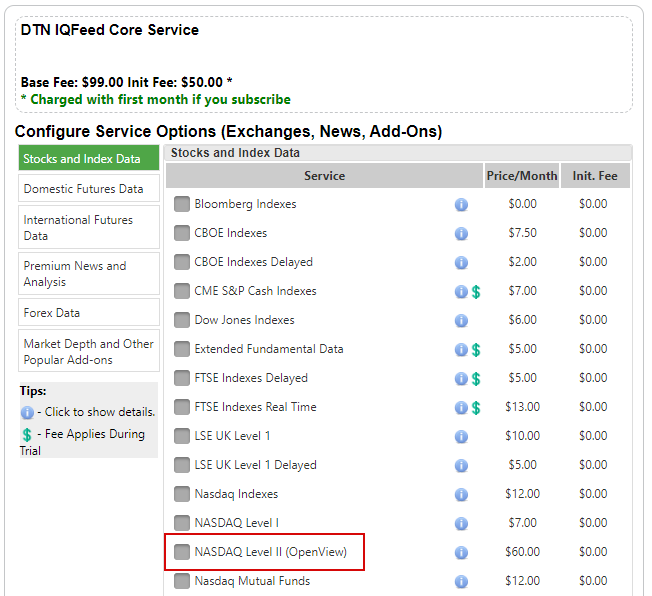Click the Service column header
The image size is (652, 596).
[x=324, y=176]
